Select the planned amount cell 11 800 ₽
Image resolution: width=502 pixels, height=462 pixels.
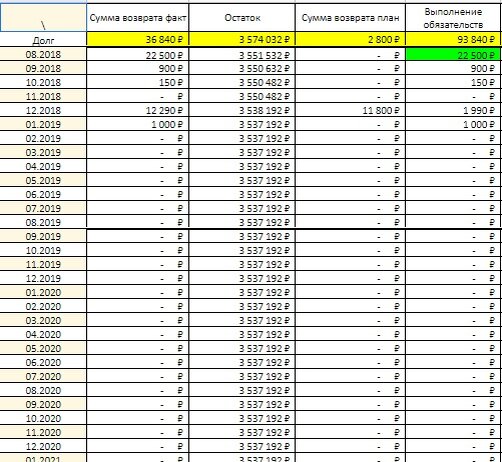350,110
